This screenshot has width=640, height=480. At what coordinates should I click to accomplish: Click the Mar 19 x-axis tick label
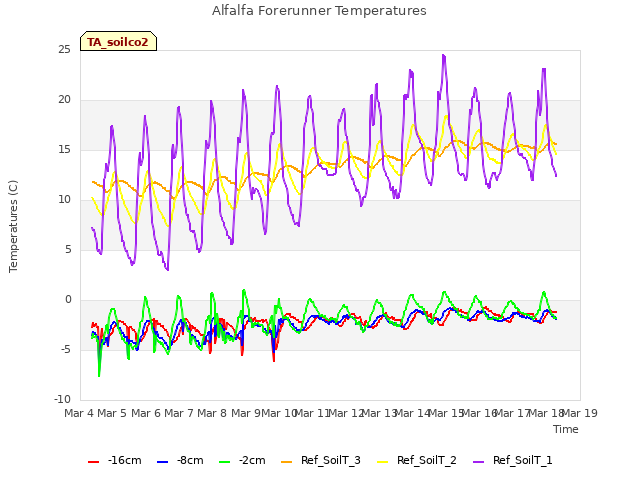click(x=580, y=413)
